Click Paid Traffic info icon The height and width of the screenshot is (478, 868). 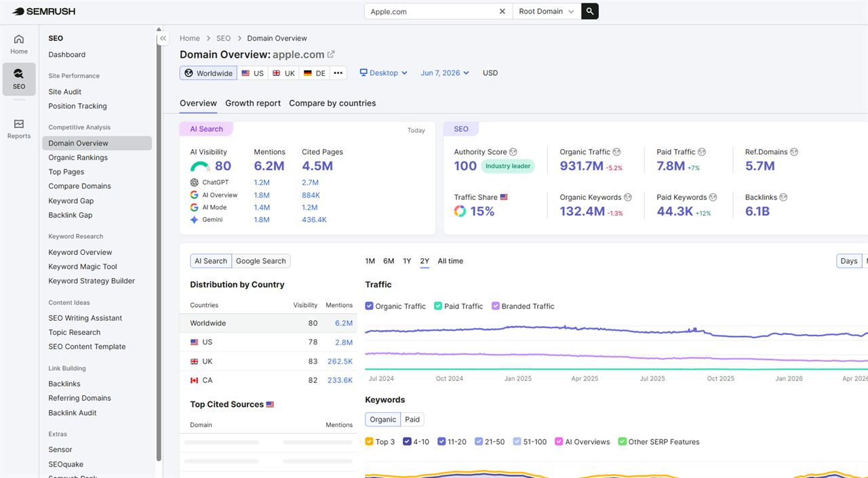point(702,152)
